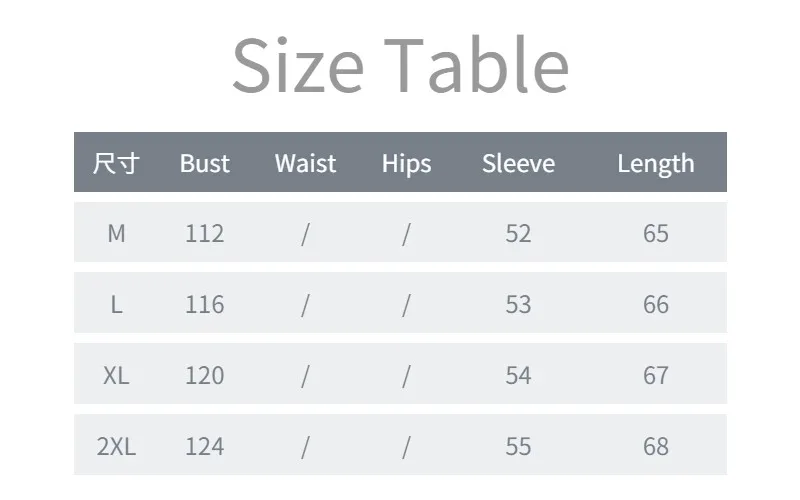Select the Bust column header
The height and width of the screenshot is (500, 800).
coord(205,163)
